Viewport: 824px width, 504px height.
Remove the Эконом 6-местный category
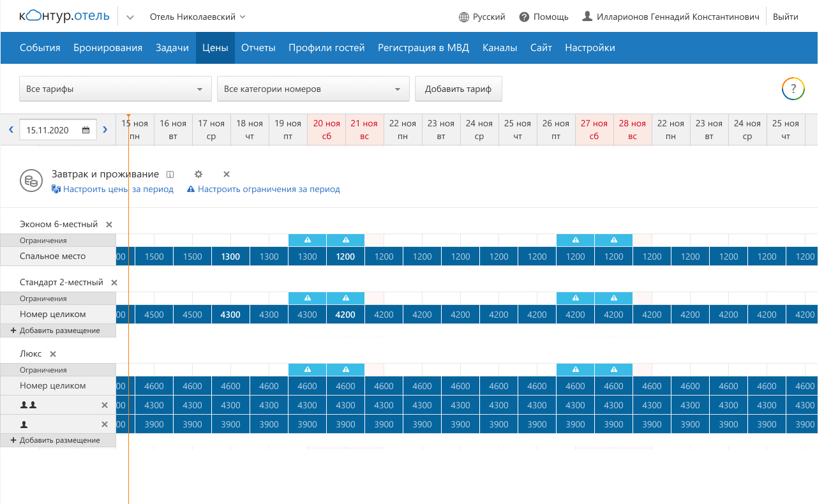tap(109, 225)
